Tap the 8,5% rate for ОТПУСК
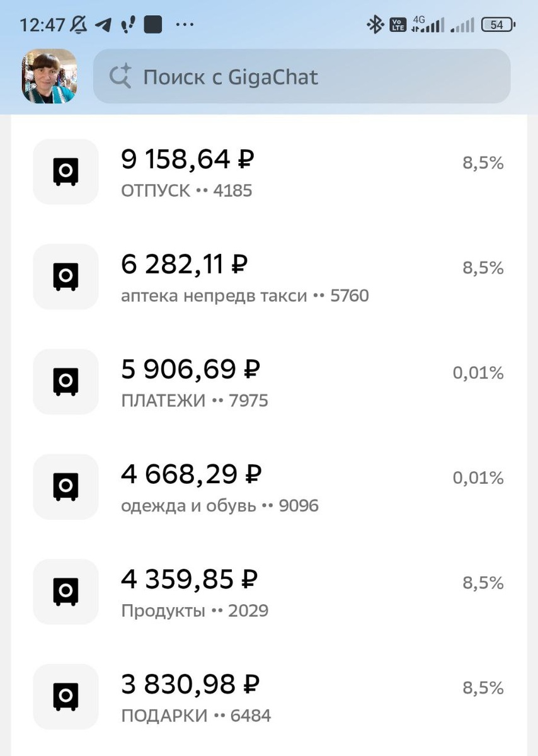Screen dimensions: 538x756 click(483, 164)
